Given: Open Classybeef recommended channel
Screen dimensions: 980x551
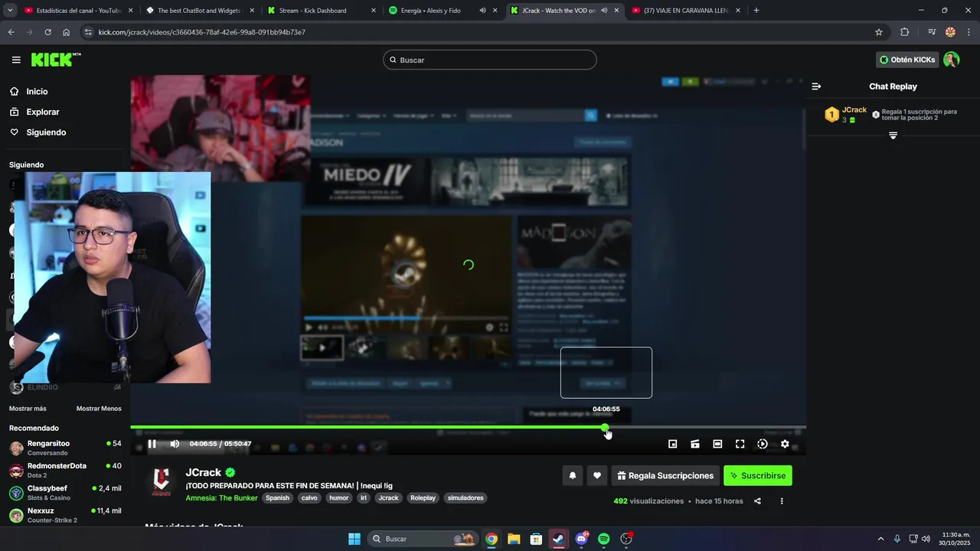Looking at the screenshot, I should point(65,492).
